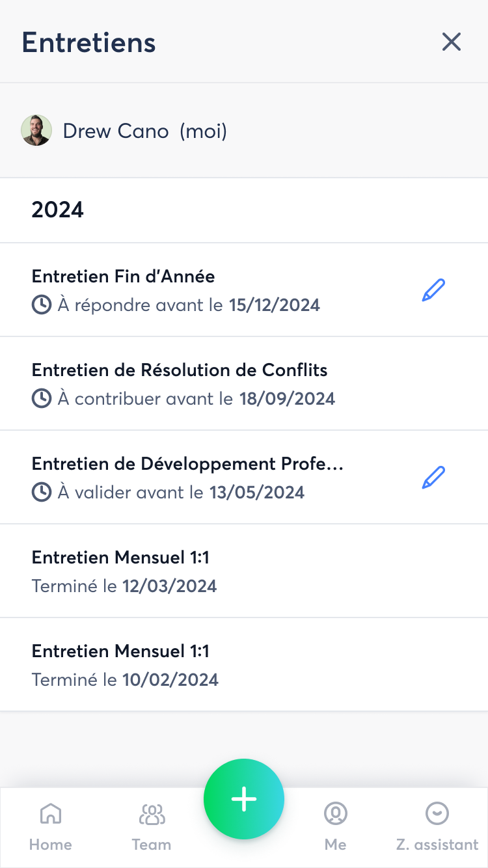The width and height of the screenshot is (488, 868).
Task: Click clock icon next to 13/05/2024 deadline
Action: point(42,493)
